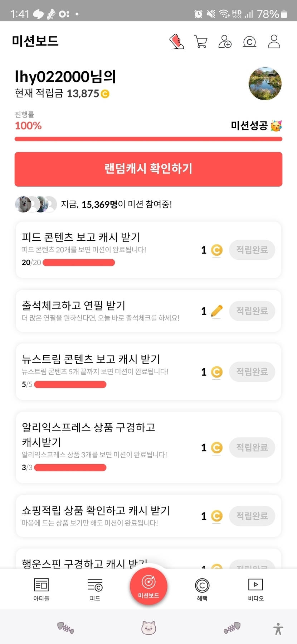Image resolution: width=297 pixels, height=644 pixels.
Task: Click the top mission progress bar
Action: (148, 139)
